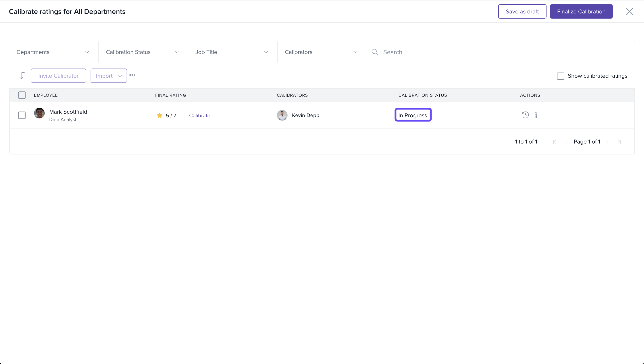Open the vertical kebab menu in Actions column

click(x=536, y=115)
